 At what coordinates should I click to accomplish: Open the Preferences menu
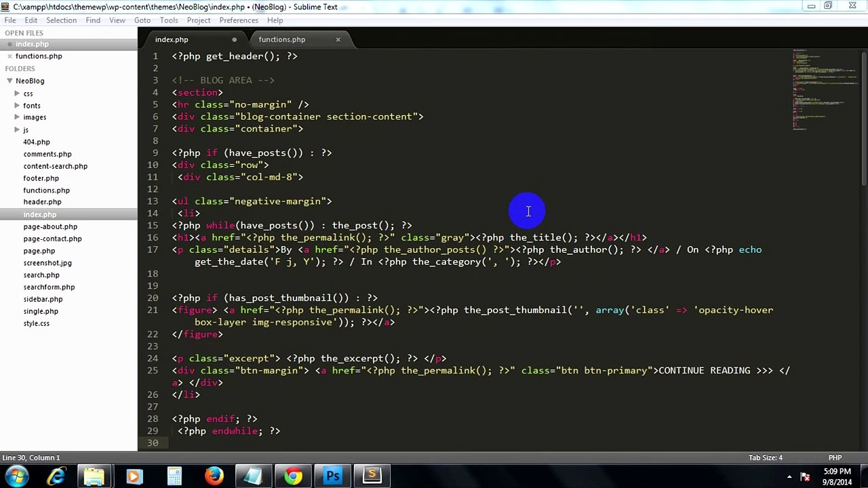click(239, 20)
